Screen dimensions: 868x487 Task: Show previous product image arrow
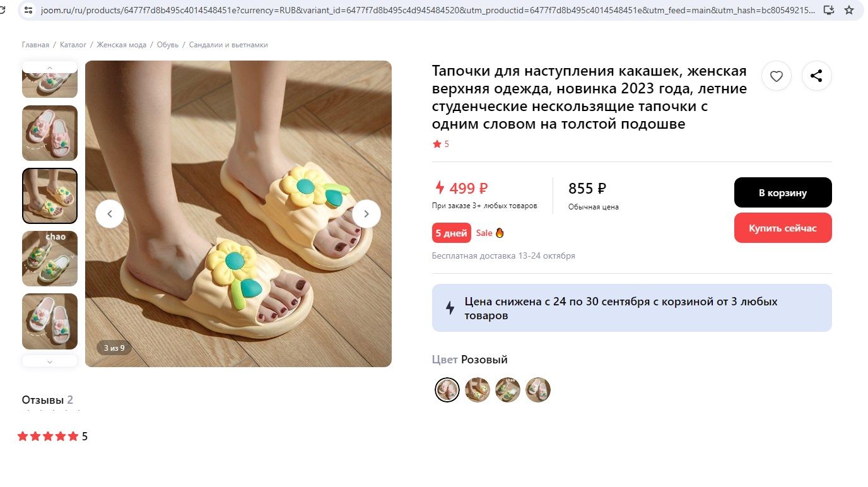pos(110,214)
